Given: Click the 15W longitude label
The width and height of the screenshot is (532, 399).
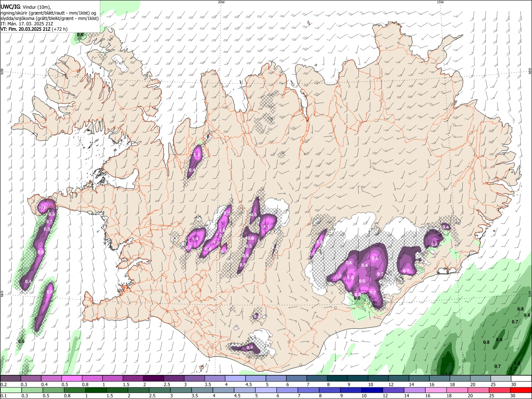Looking at the screenshot, I should coord(440,2).
